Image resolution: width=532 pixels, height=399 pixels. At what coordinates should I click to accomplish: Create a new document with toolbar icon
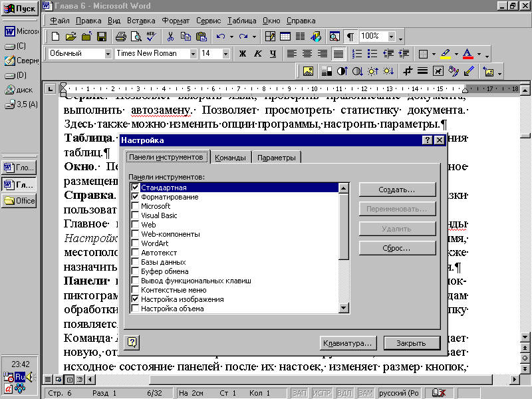click(x=55, y=37)
